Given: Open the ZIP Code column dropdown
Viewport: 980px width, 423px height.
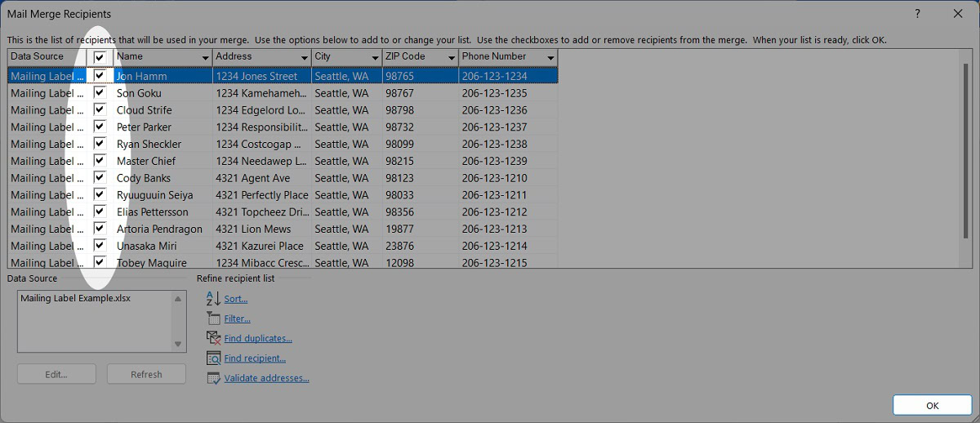Looking at the screenshot, I should (x=451, y=57).
